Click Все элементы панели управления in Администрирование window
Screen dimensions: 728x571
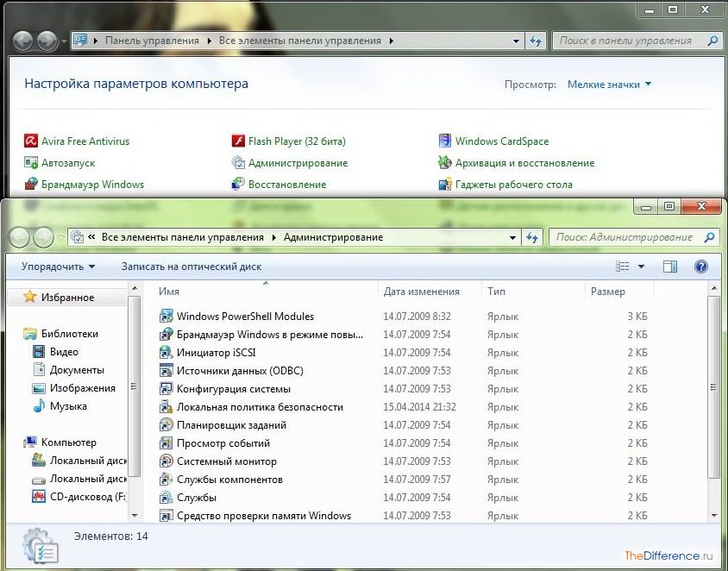[x=183, y=237]
